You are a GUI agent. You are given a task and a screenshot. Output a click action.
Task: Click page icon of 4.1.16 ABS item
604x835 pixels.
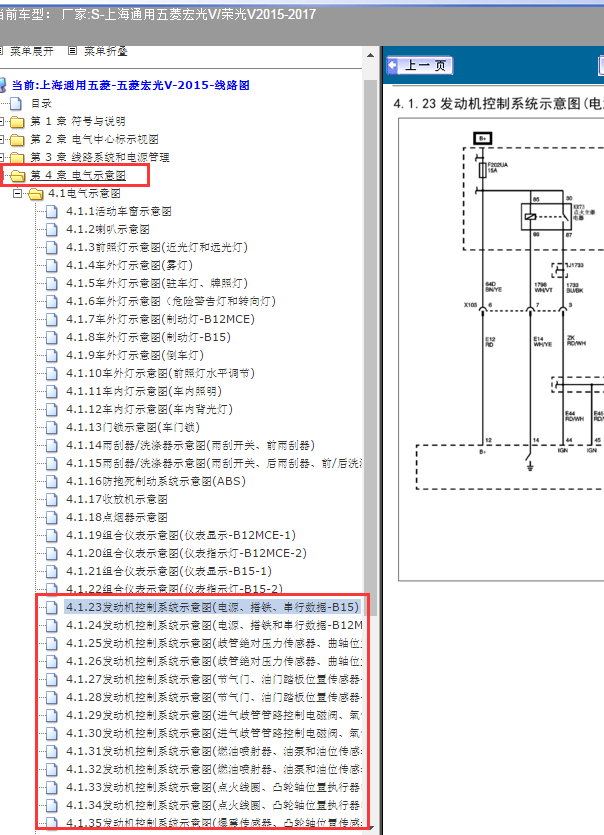tap(52, 482)
